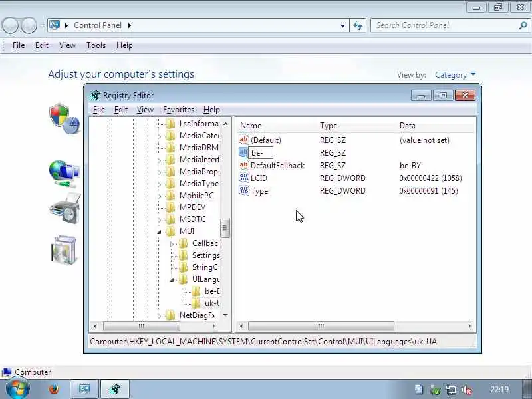
Task: Expand the MediaInterfaces tree node
Action: coord(159,160)
